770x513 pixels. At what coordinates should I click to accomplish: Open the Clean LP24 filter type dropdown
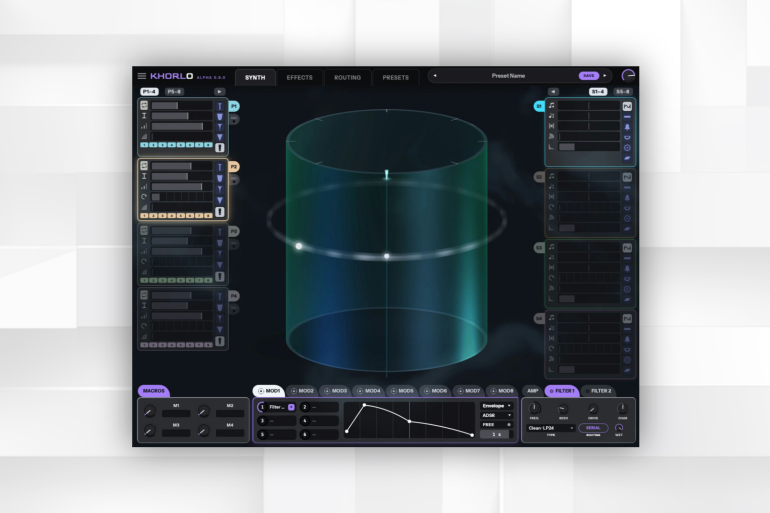click(550, 428)
